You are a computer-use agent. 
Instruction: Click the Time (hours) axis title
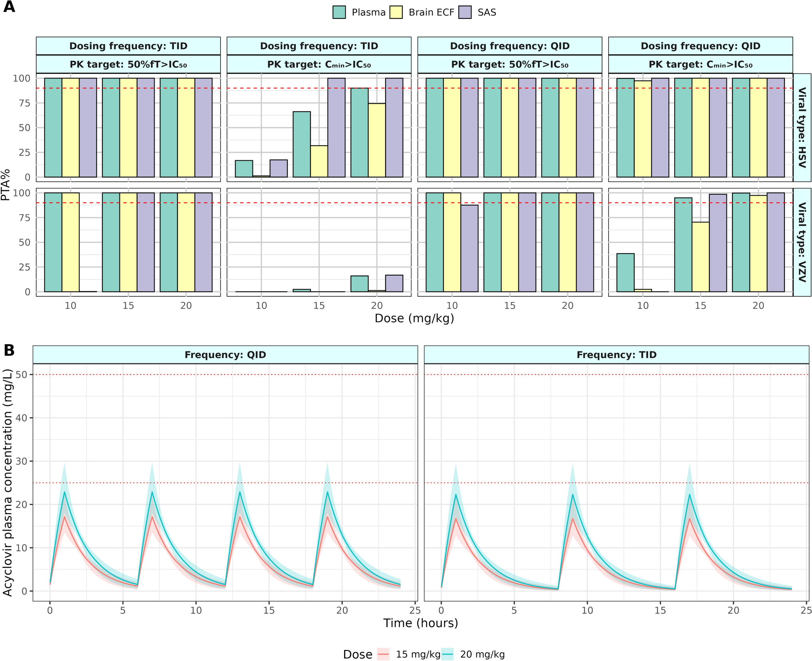tap(420, 623)
